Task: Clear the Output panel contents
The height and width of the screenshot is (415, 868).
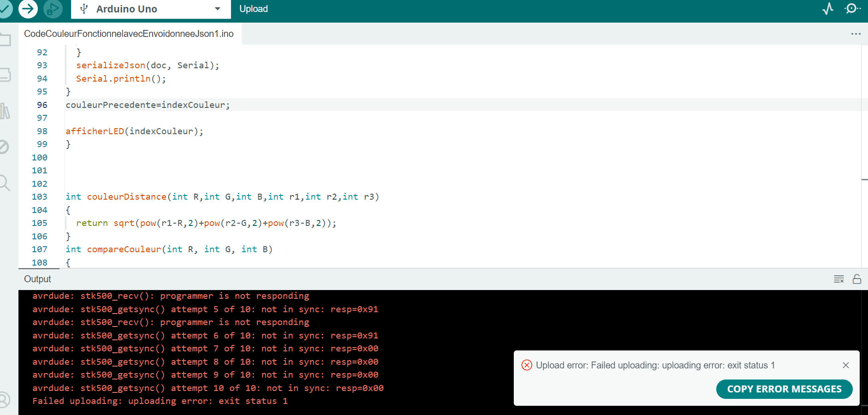Action: click(838, 279)
